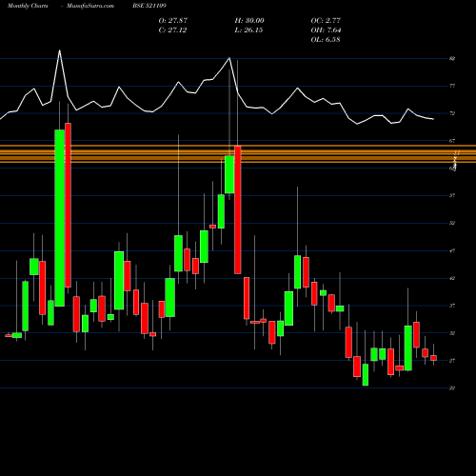
Task: Click the 67 price axis label
Action: coord(452,141)
